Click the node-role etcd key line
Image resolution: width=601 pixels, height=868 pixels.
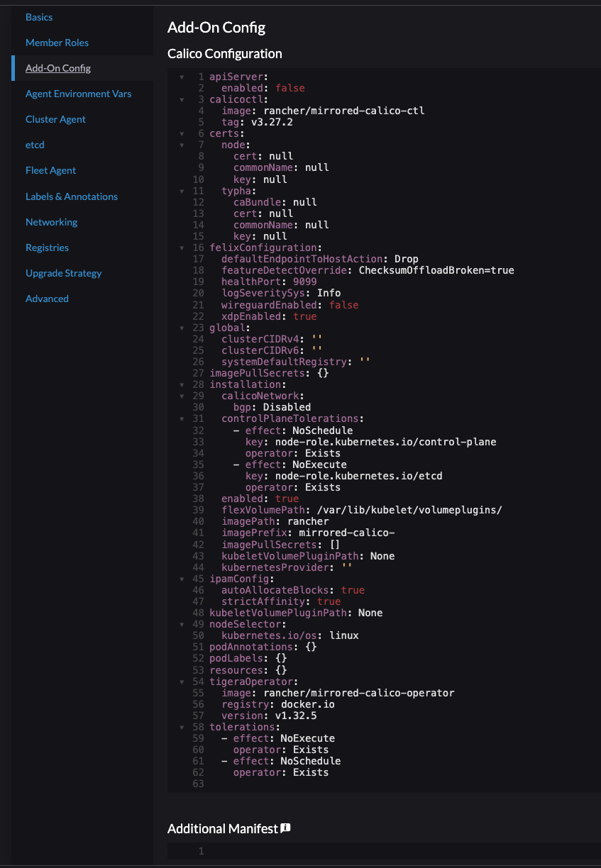point(343,476)
